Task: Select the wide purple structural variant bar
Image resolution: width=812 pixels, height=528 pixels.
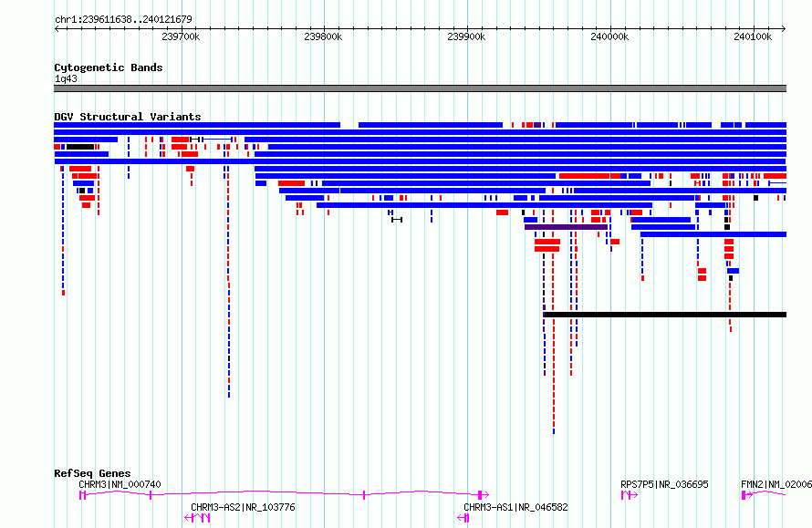Action: pyautogui.click(x=566, y=227)
